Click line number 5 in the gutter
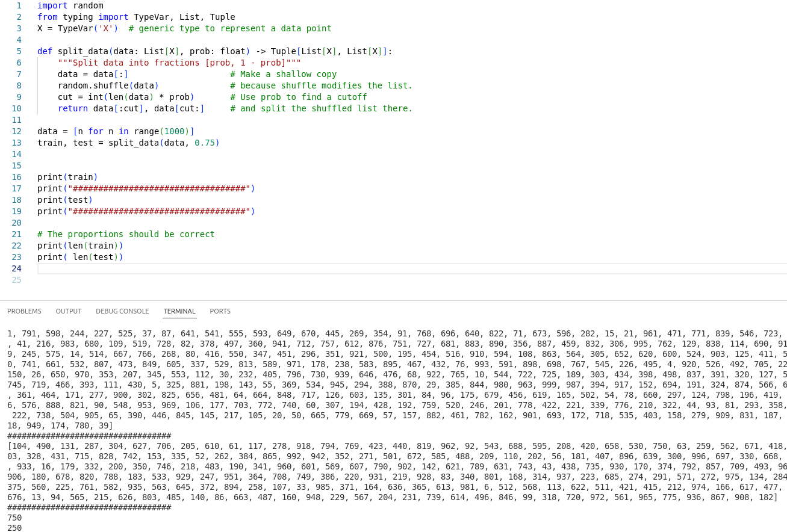Image resolution: width=787 pixels, height=532 pixels. pyautogui.click(x=19, y=51)
